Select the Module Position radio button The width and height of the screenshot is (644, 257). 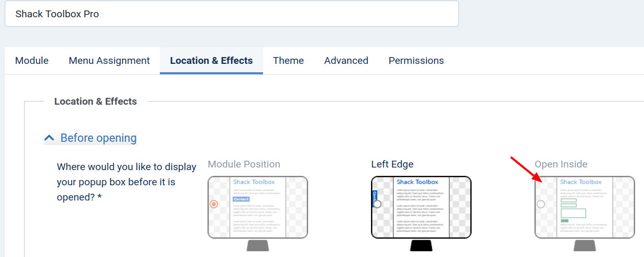click(214, 204)
